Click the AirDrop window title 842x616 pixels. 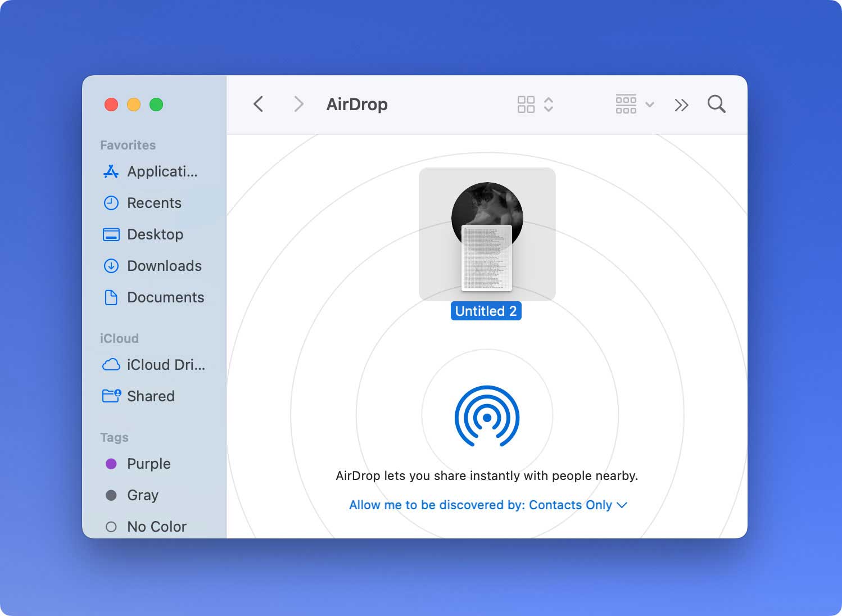coord(357,105)
